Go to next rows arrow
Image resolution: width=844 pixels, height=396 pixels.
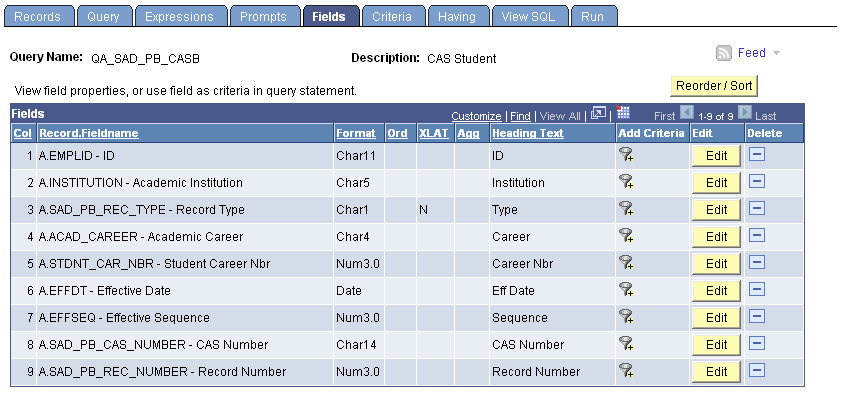click(x=744, y=112)
